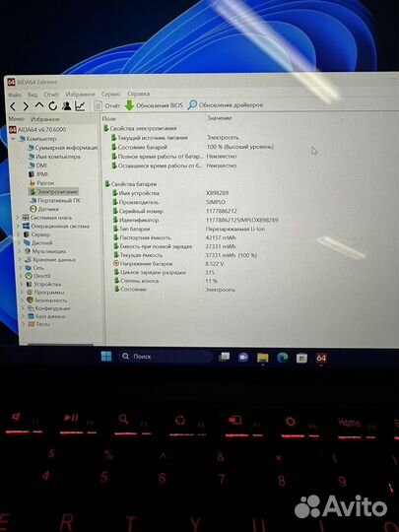Select Имя устройства row
Screen dimensions: 399x532
pos(170,193)
